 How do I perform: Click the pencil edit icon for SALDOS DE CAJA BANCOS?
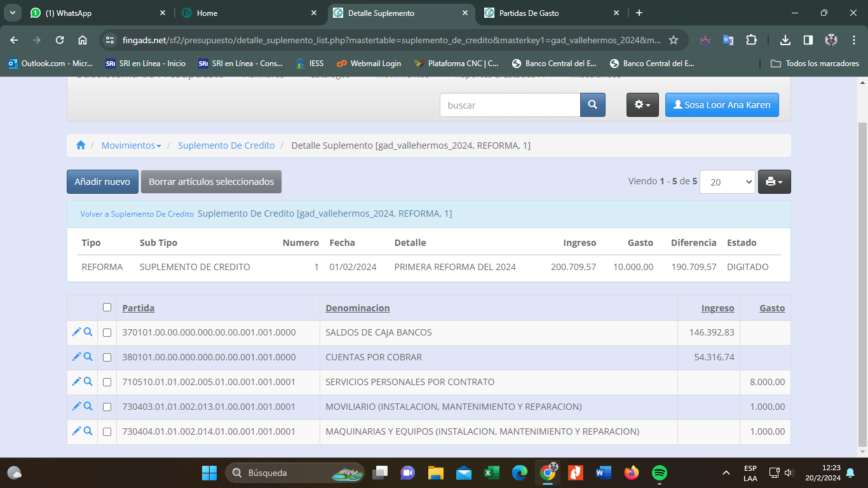point(76,332)
